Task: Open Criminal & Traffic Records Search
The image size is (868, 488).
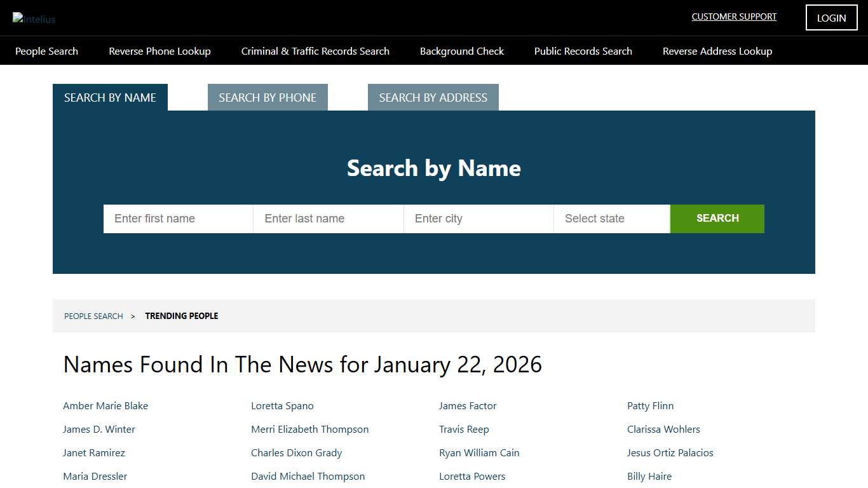Action: pos(315,51)
